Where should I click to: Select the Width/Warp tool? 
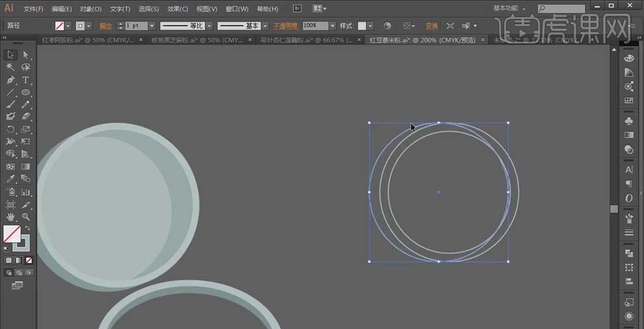(10, 142)
